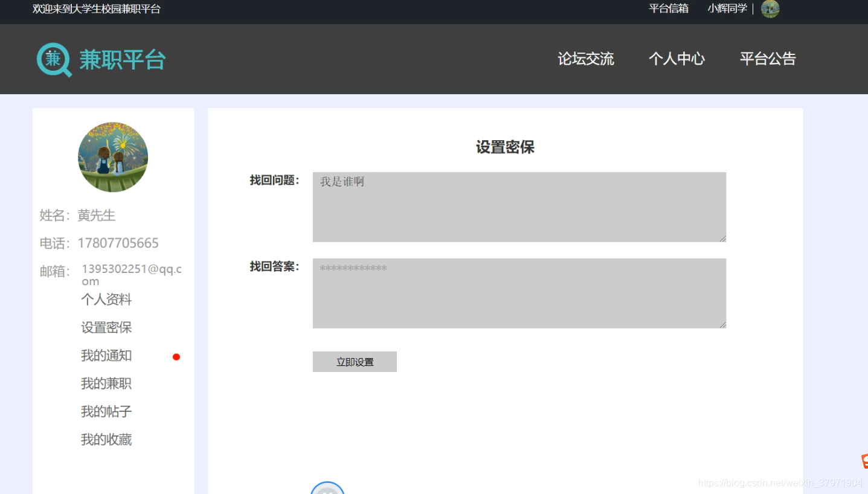
Task: Select 设置密保 in the sidebar
Action: click(105, 327)
